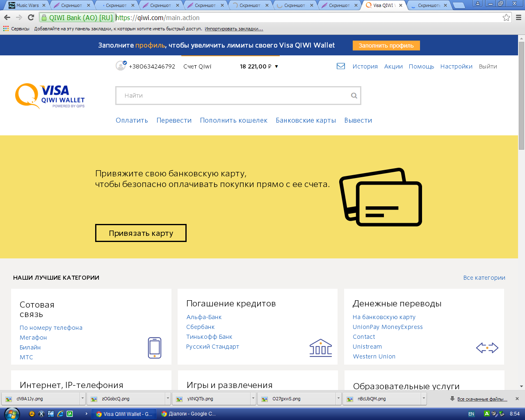The height and width of the screenshot is (420, 525).
Task: Bookmark page with the star icon
Action: click(506, 18)
